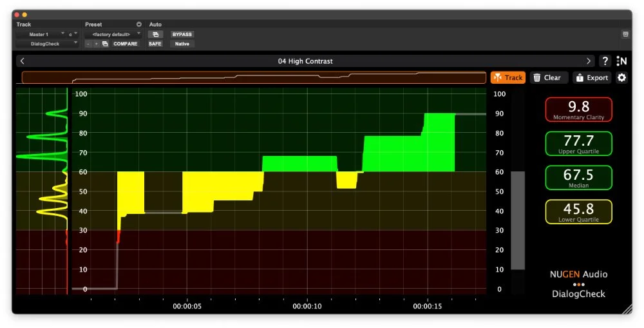This screenshot has width=644, height=328.
Task: Open the Master 1 track selector
Action: (41, 34)
